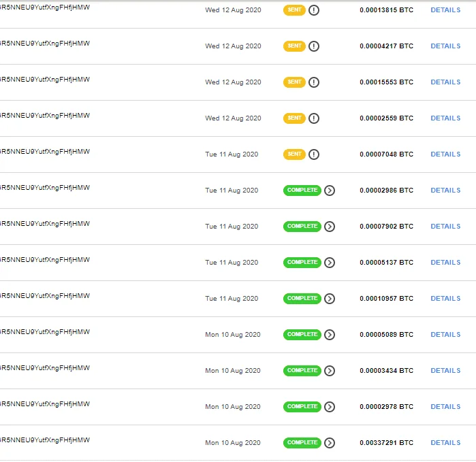This screenshot has height=462, width=476.
Task: Select amount 0.00013815 BTC
Action: (386, 10)
